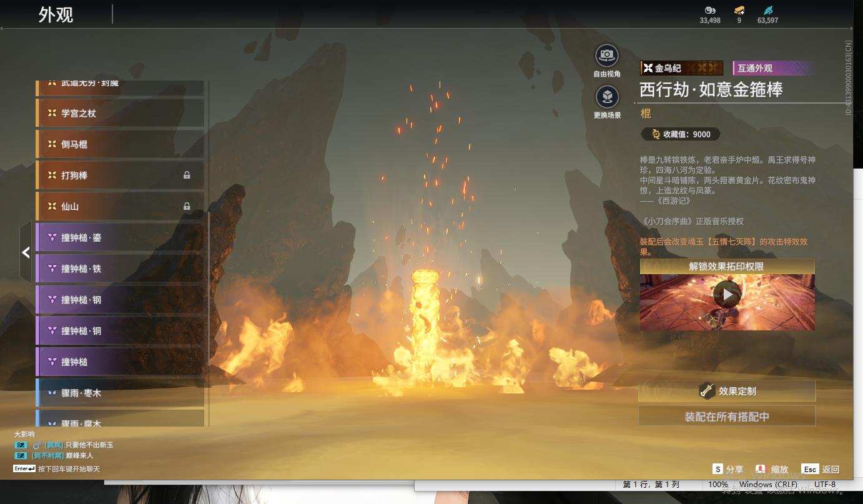The image size is (863, 504).
Task: Select the 骤雨·枣木 list item
Action: pos(121,393)
